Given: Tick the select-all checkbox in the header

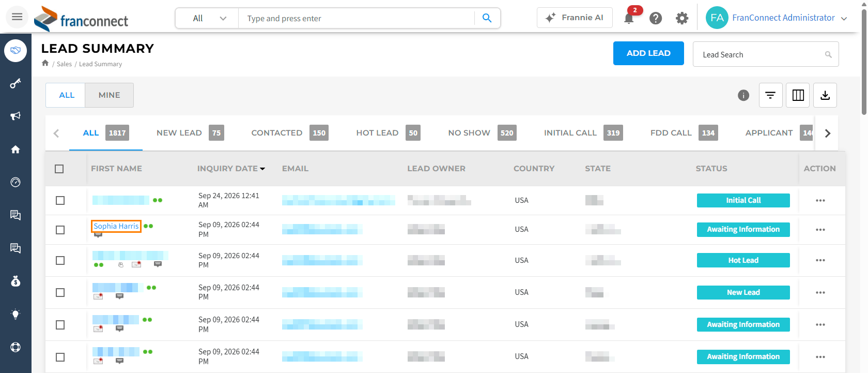Looking at the screenshot, I should (59, 169).
